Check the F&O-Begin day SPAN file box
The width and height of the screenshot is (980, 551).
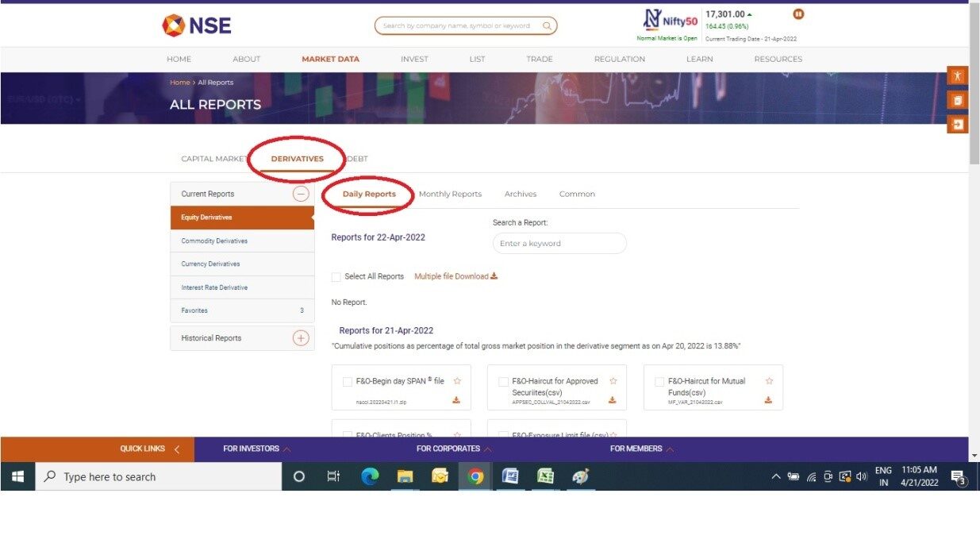(348, 382)
